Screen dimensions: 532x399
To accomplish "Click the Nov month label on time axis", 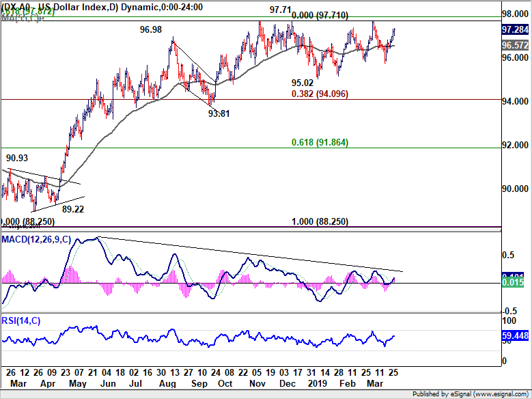I will point(257,383).
